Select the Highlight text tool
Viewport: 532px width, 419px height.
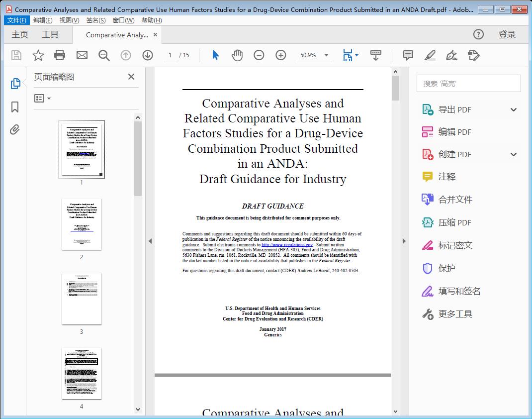[430, 55]
